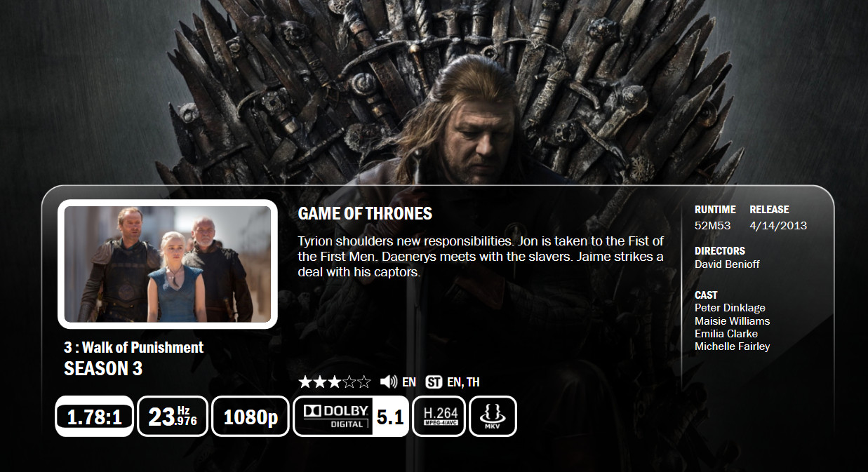
Task: Click the Season 3 label
Action: tap(103, 369)
